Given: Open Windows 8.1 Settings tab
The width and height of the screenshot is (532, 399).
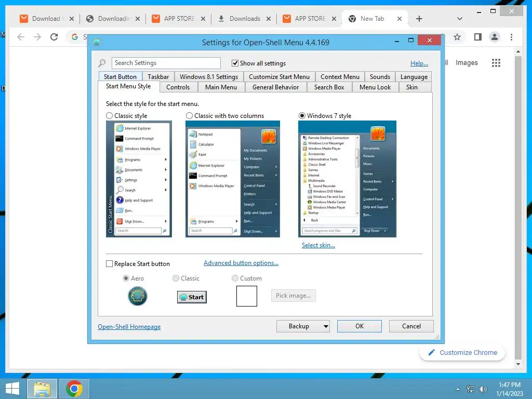Looking at the screenshot, I should pyautogui.click(x=209, y=77).
